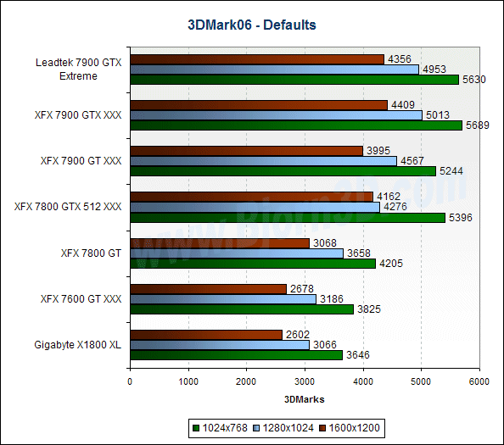Click the x-axis tick label 5000
504x445 pixels.
[x=421, y=381]
